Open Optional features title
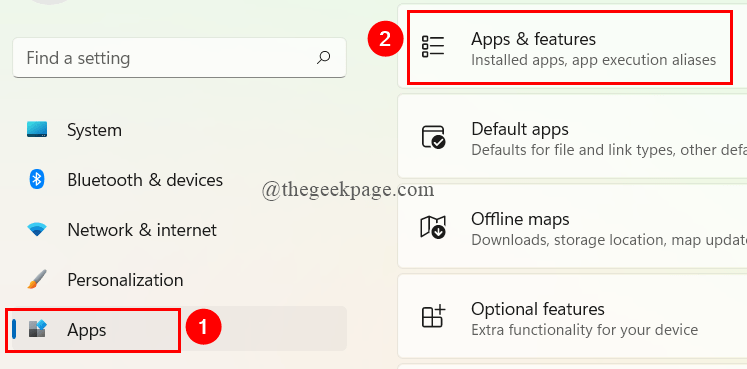 coord(538,309)
